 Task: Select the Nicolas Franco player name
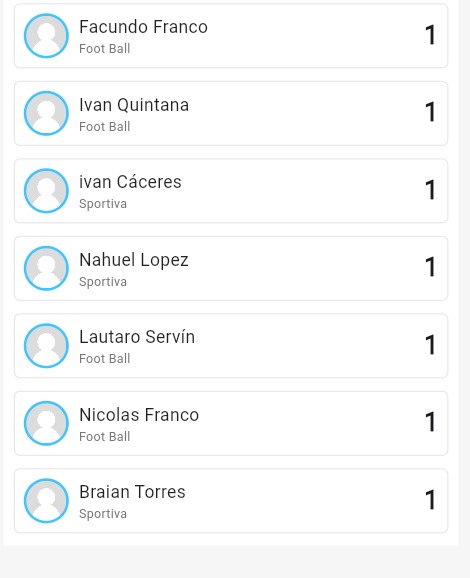pyautogui.click(x=139, y=415)
